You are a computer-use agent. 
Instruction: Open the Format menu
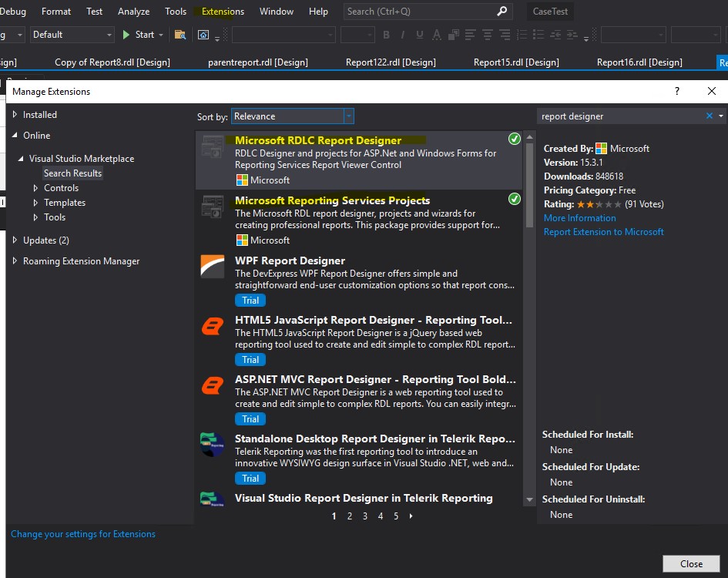pos(56,11)
